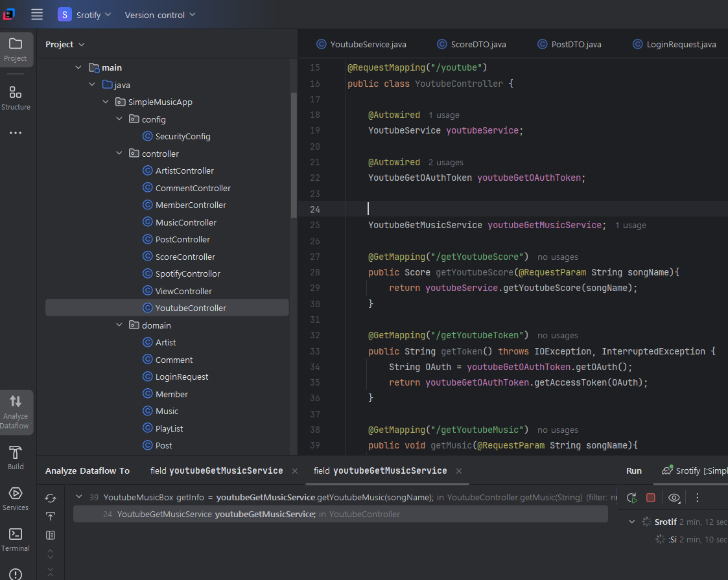Collapse the domain package

[x=119, y=325]
